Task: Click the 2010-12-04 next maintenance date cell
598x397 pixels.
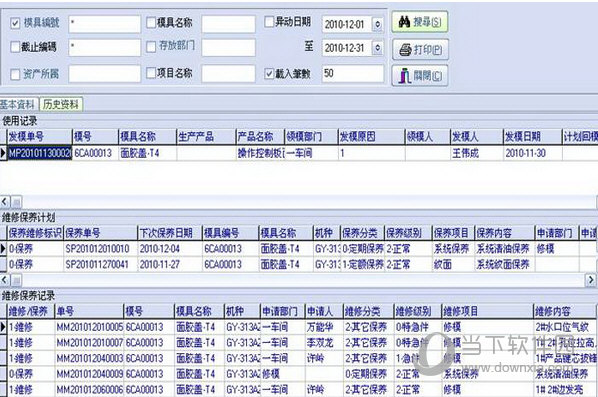Action: coord(170,249)
